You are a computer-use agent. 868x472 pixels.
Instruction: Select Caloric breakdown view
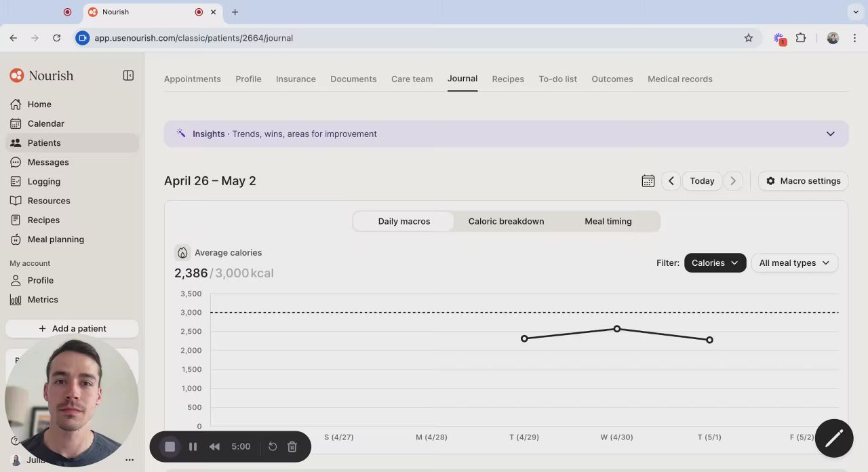click(506, 221)
